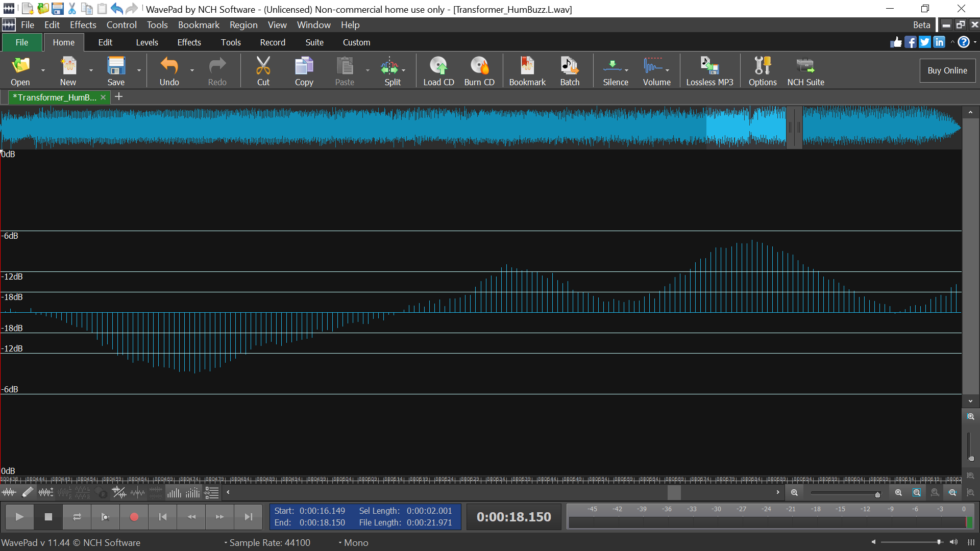Toggle the mono center-line waveform icon
980x551 pixels.
click(x=138, y=492)
